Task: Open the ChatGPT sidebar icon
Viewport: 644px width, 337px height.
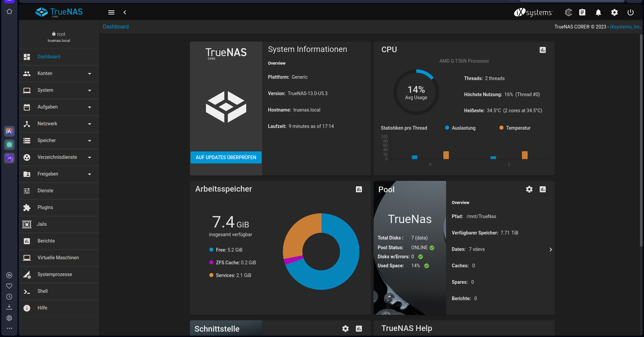Action: click(9, 145)
